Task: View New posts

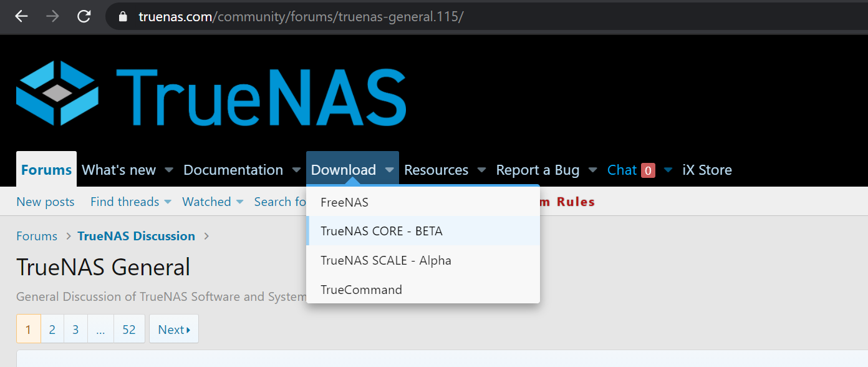Action: click(46, 202)
